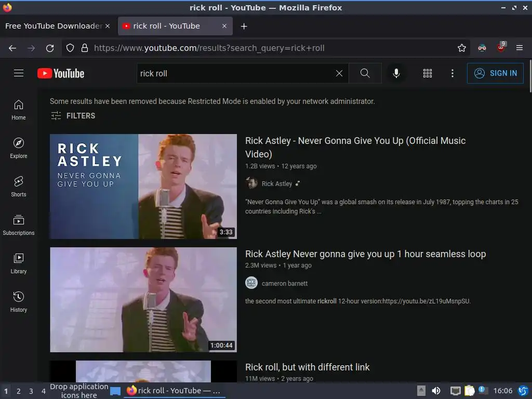Switch to workspace 2 in the panel

[19, 391]
